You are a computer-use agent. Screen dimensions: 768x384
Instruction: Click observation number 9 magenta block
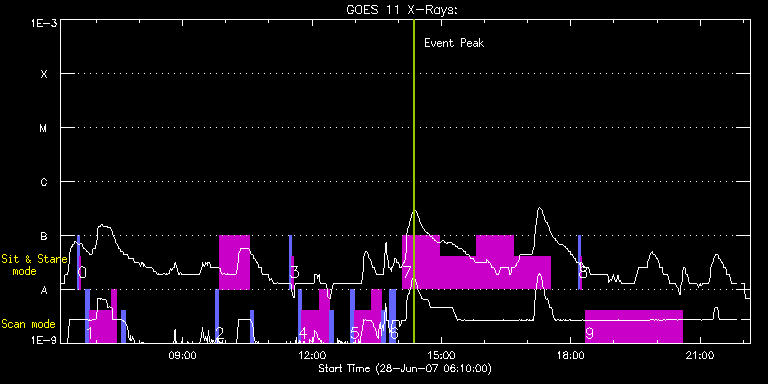pos(634,326)
